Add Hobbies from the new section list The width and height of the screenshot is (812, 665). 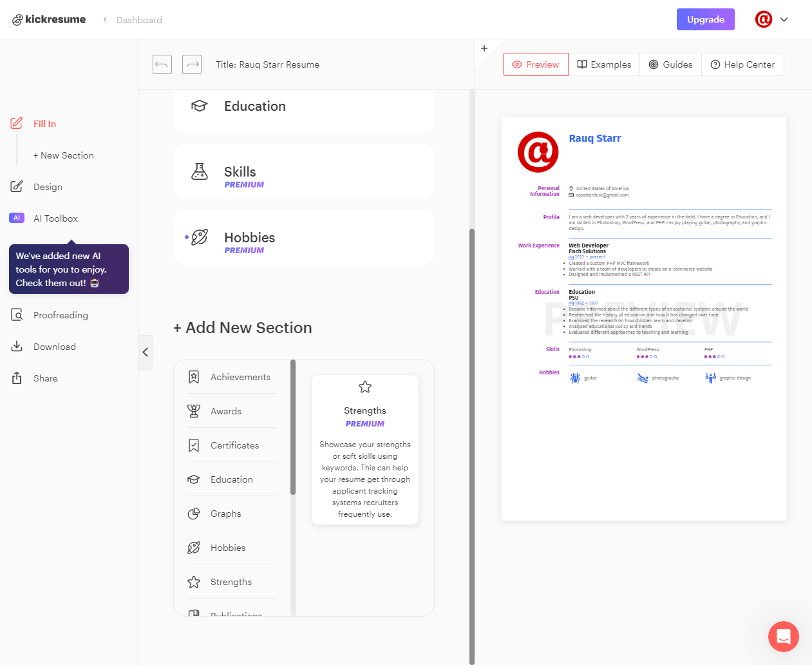[232, 548]
